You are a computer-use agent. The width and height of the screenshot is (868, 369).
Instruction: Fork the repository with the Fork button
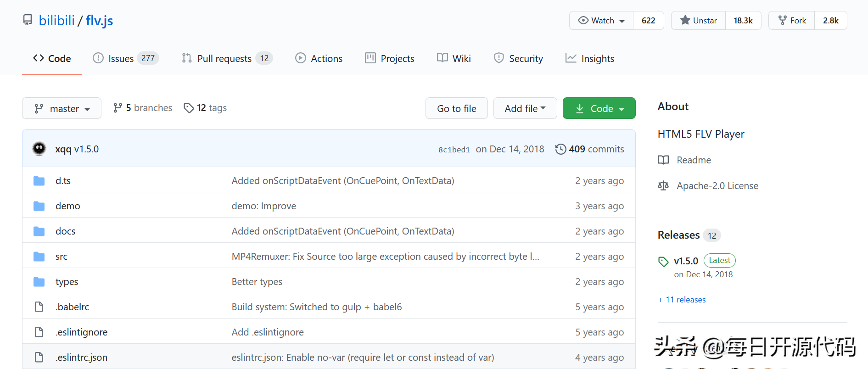(792, 21)
